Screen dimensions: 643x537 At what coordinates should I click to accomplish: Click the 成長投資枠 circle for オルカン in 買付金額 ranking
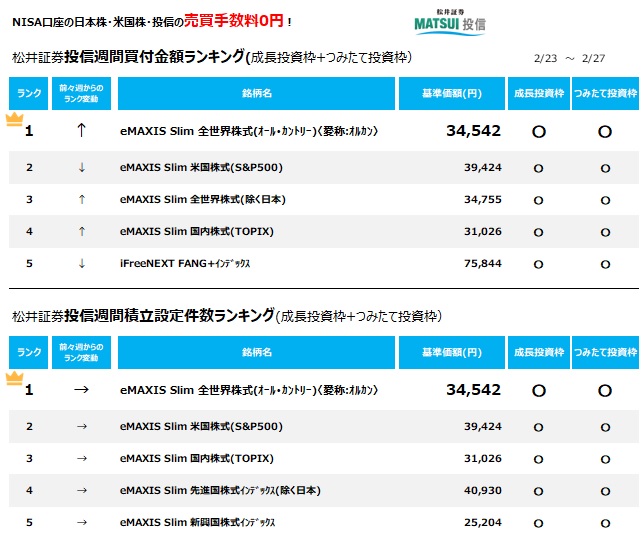538,132
